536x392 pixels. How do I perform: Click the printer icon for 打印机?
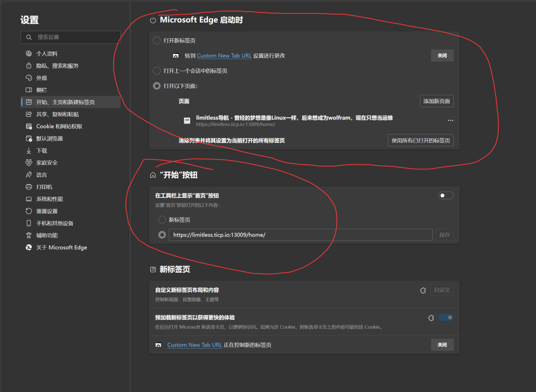pyautogui.click(x=29, y=187)
